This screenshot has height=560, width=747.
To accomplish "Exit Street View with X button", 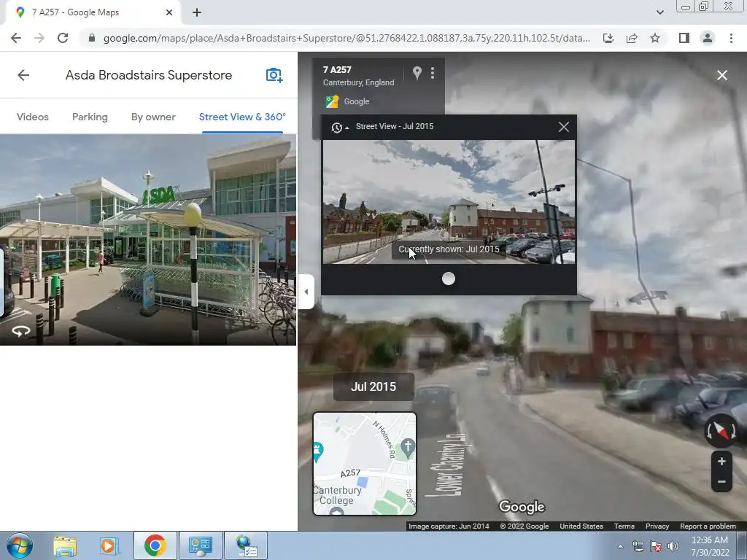I will pyautogui.click(x=721, y=75).
